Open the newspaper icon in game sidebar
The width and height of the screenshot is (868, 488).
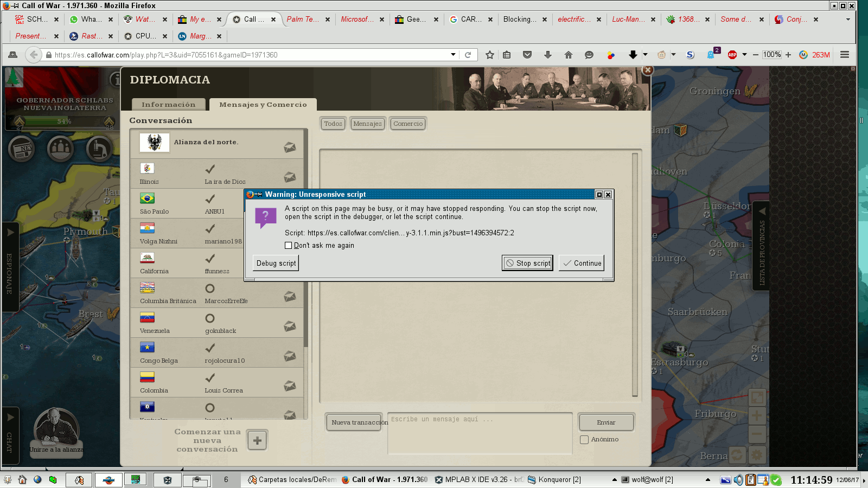[x=22, y=149]
